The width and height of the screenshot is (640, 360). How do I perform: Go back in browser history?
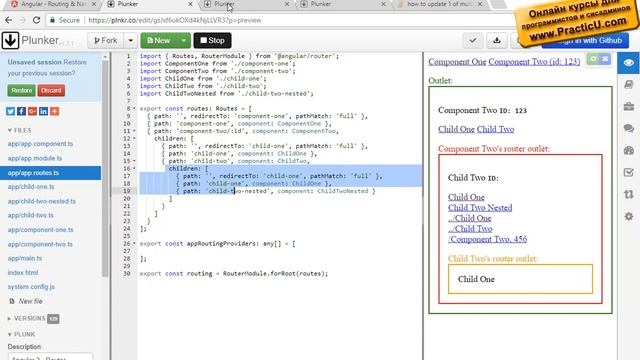(9, 20)
